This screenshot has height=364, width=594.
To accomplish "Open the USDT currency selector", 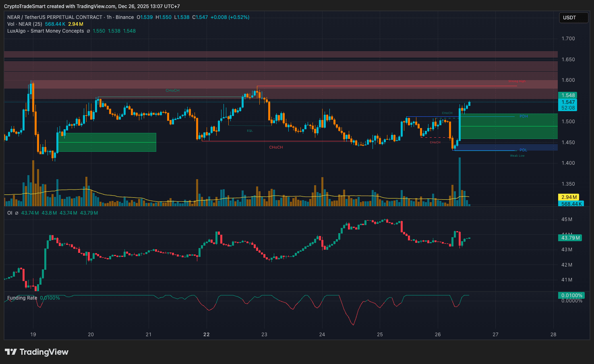I will point(573,18).
